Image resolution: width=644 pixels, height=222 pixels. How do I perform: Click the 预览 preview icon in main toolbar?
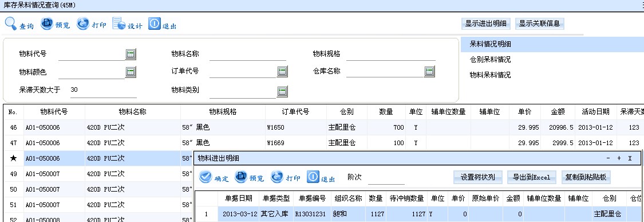[47, 24]
